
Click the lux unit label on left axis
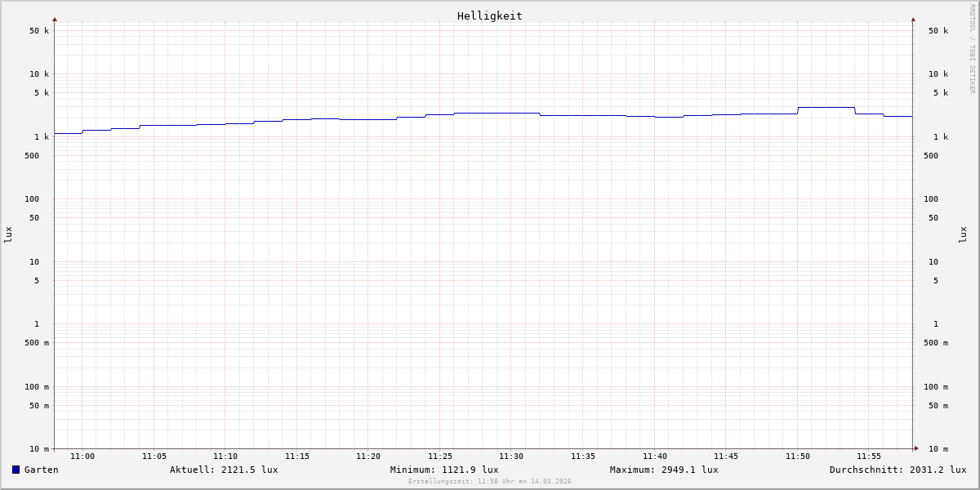8,234
